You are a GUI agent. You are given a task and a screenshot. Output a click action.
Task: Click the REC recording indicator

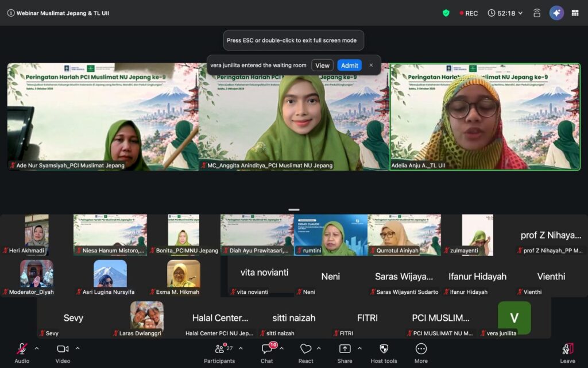tap(469, 13)
